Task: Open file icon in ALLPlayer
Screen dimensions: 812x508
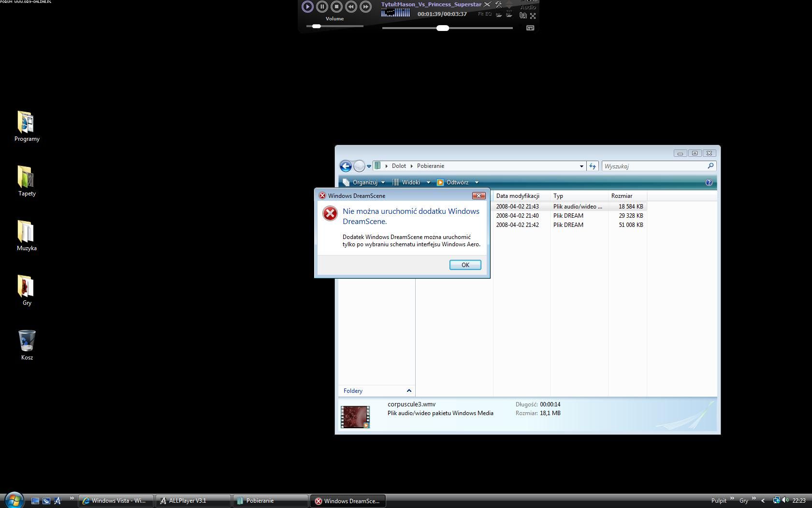Action: pyautogui.click(x=499, y=15)
